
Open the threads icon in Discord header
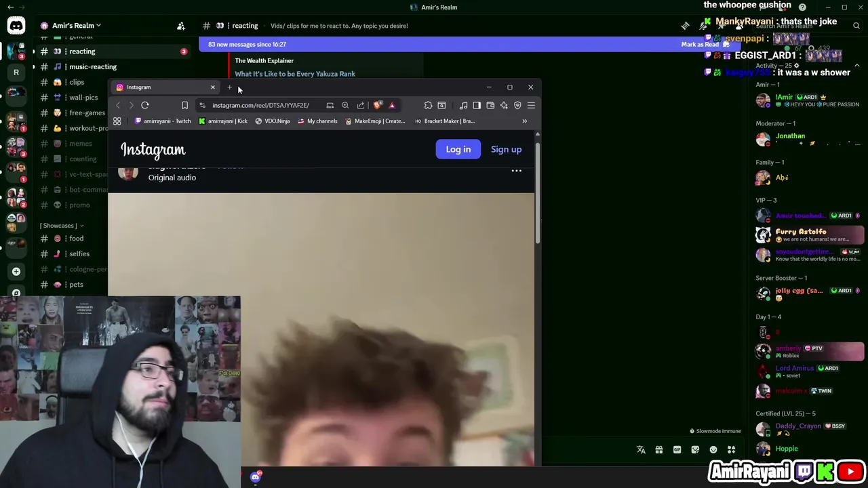[x=685, y=26]
